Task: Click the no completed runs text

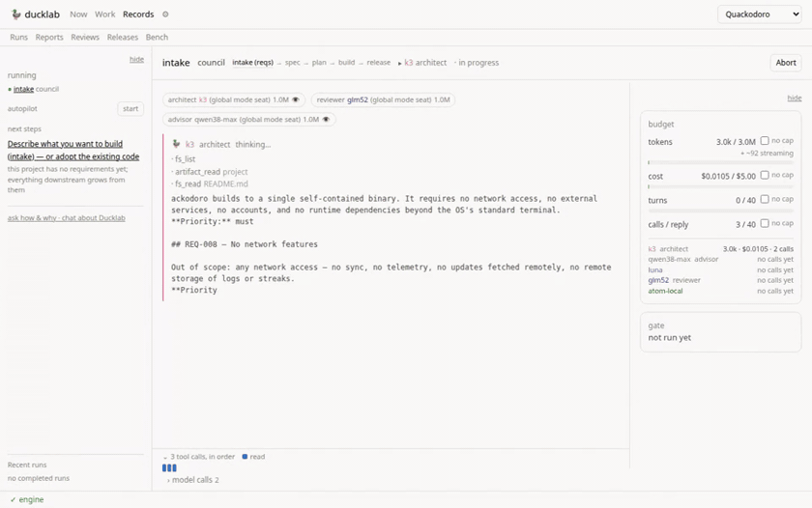Action: [39, 478]
